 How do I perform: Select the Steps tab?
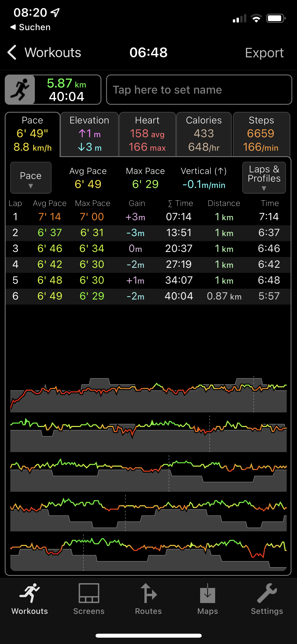tap(261, 134)
